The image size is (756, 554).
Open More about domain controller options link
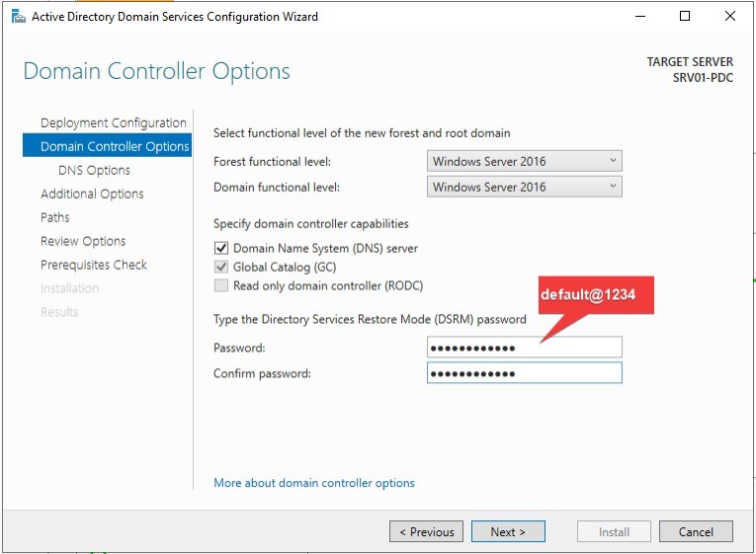(x=314, y=483)
